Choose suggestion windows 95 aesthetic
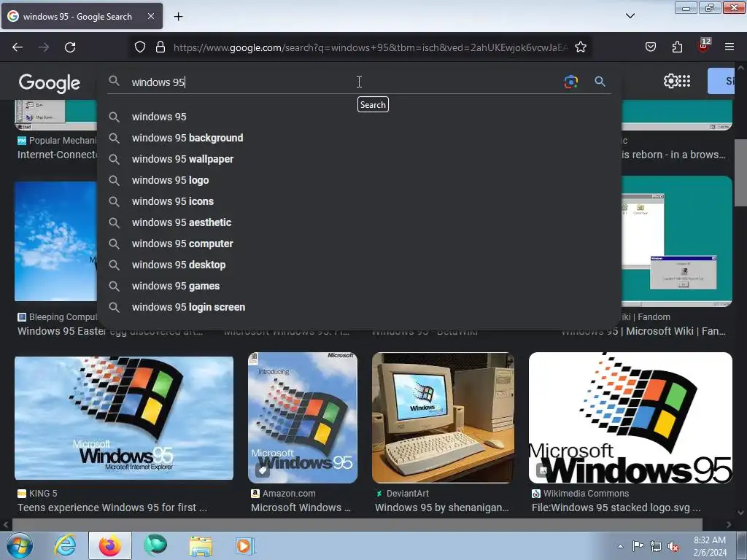This screenshot has width=747, height=560. [359, 222]
